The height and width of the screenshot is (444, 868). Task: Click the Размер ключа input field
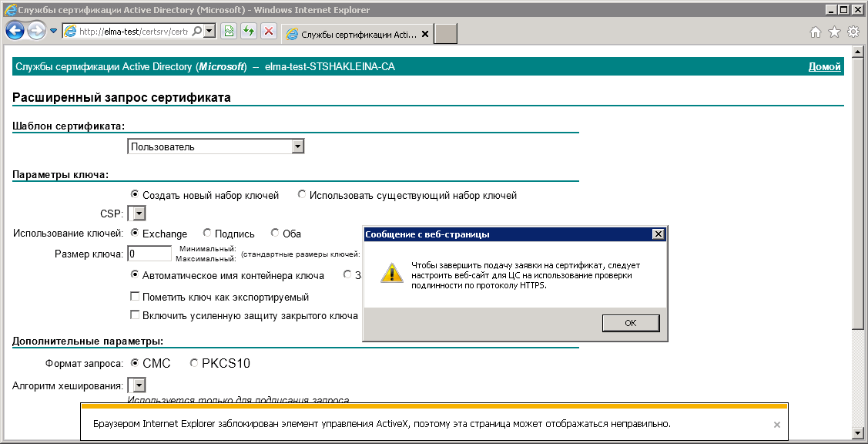point(149,254)
